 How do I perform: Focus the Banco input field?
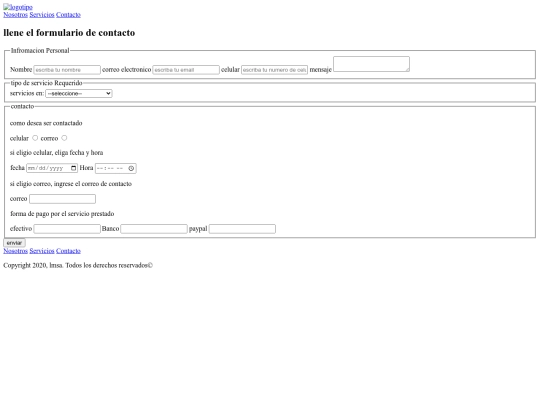[x=154, y=229]
